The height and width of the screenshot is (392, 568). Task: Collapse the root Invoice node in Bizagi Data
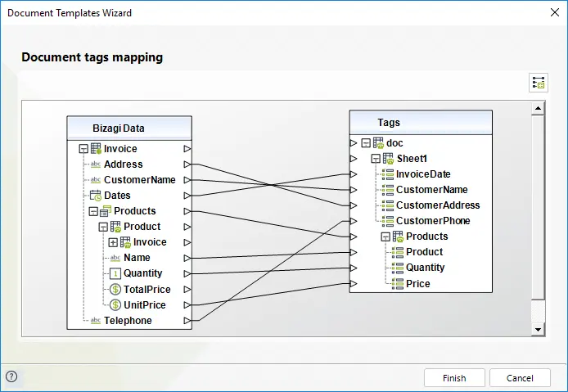coord(83,149)
